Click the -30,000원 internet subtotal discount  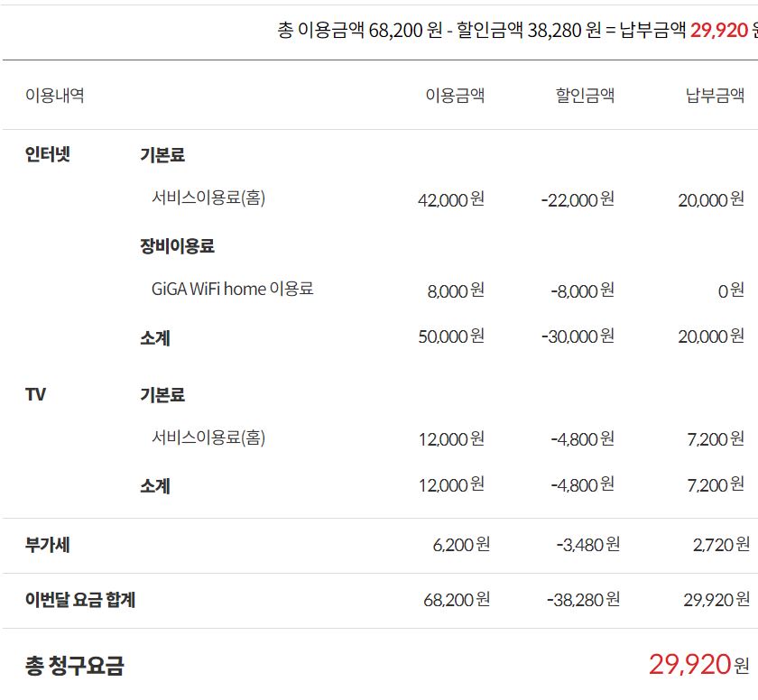578,336
